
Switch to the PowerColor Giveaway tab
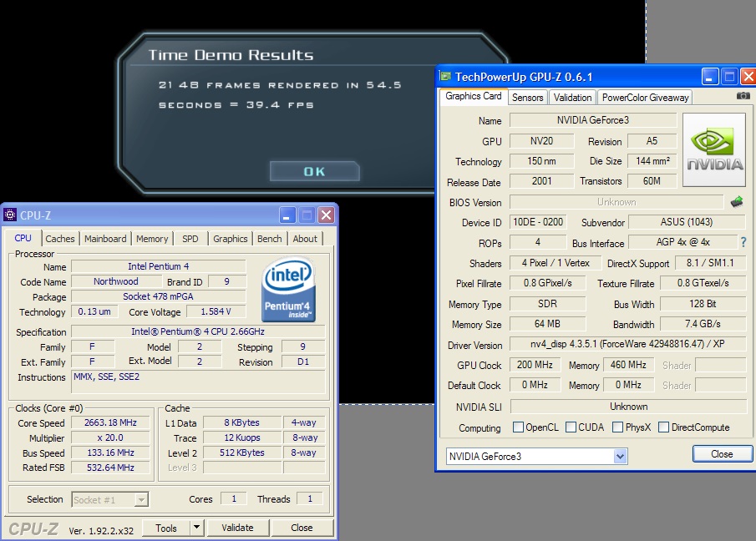pos(645,97)
